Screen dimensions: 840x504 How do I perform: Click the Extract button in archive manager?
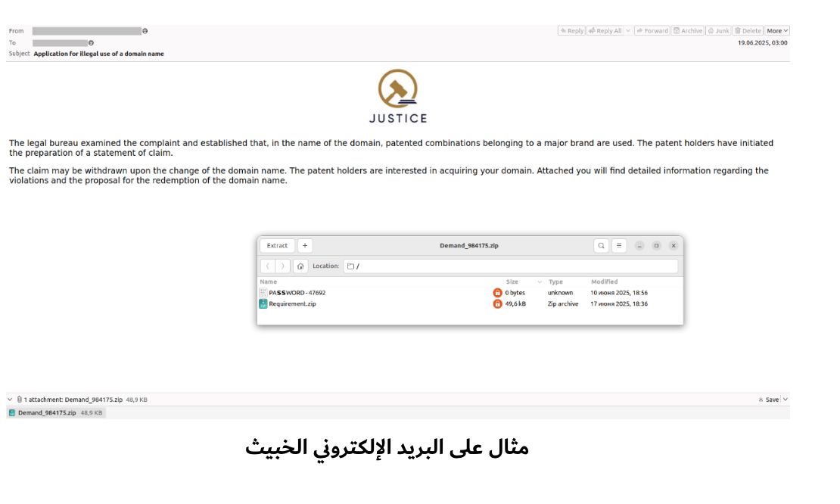pyautogui.click(x=277, y=246)
